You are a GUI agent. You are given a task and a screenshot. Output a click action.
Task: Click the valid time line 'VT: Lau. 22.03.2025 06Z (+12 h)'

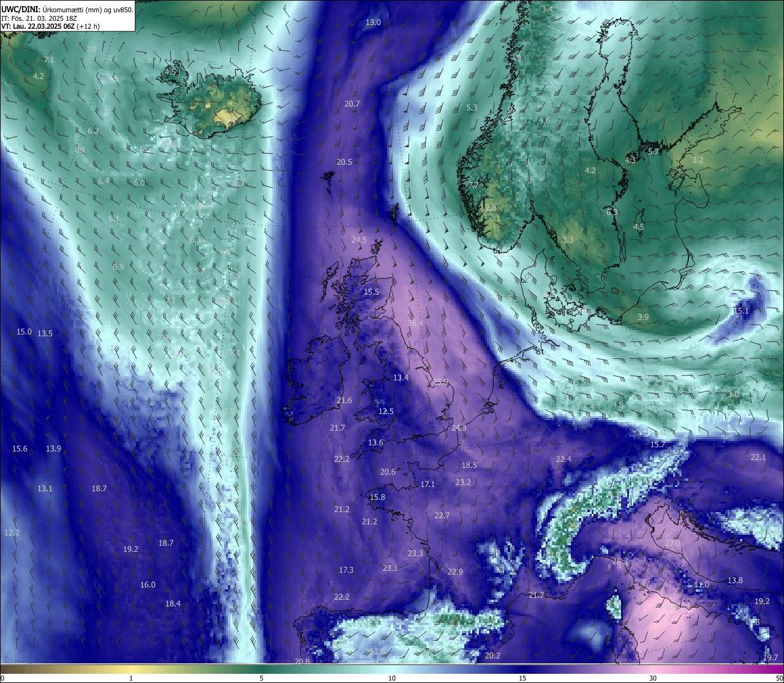coord(50,26)
